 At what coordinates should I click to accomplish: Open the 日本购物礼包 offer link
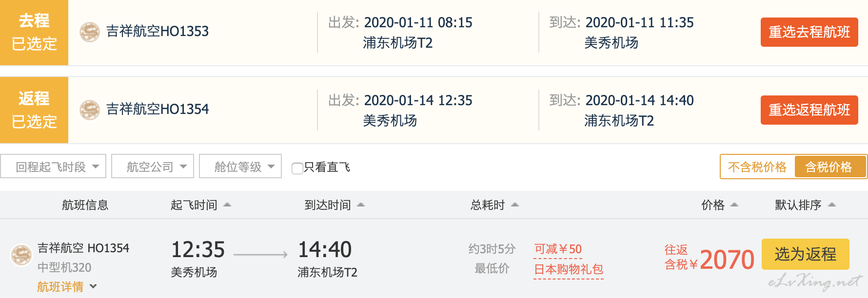(569, 269)
